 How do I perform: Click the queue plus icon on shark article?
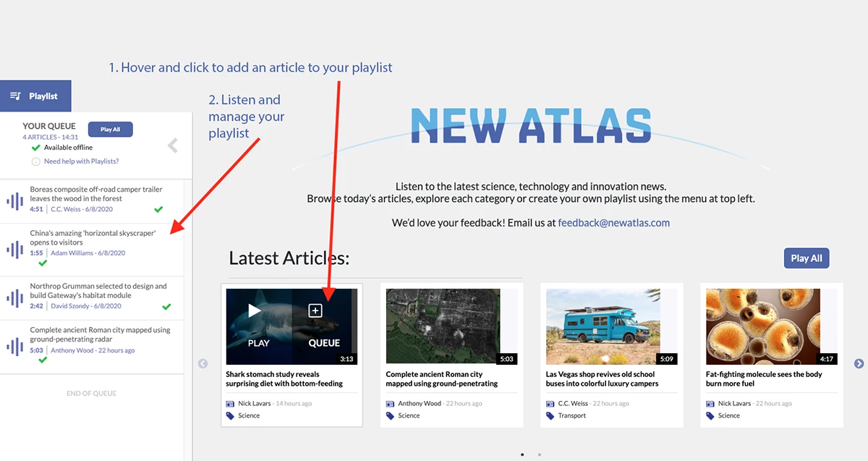pos(315,310)
